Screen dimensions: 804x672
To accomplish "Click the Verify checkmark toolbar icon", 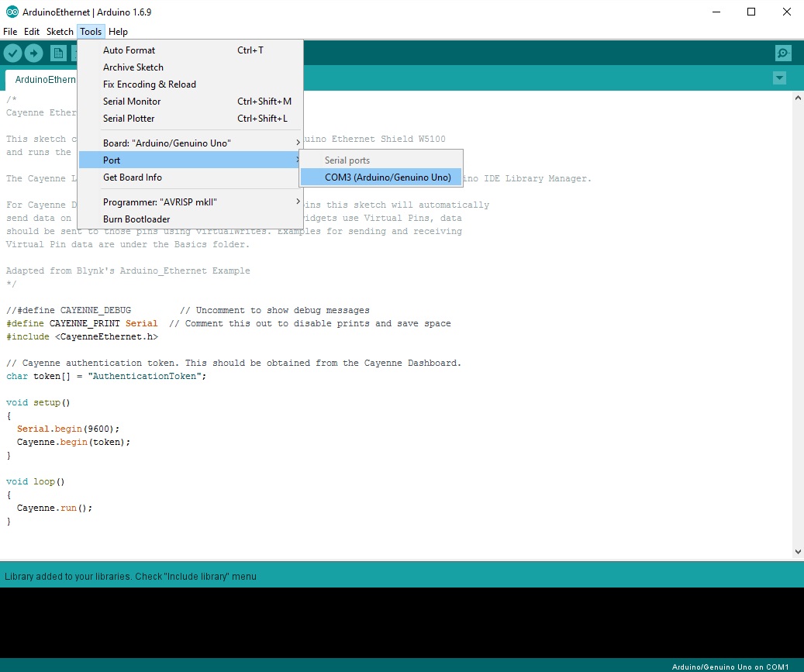I will point(13,53).
